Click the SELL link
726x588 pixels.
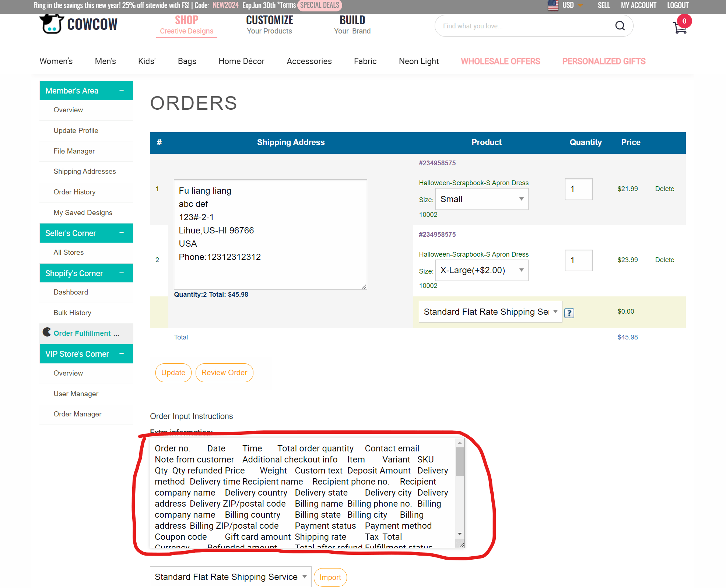pos(604,5)
